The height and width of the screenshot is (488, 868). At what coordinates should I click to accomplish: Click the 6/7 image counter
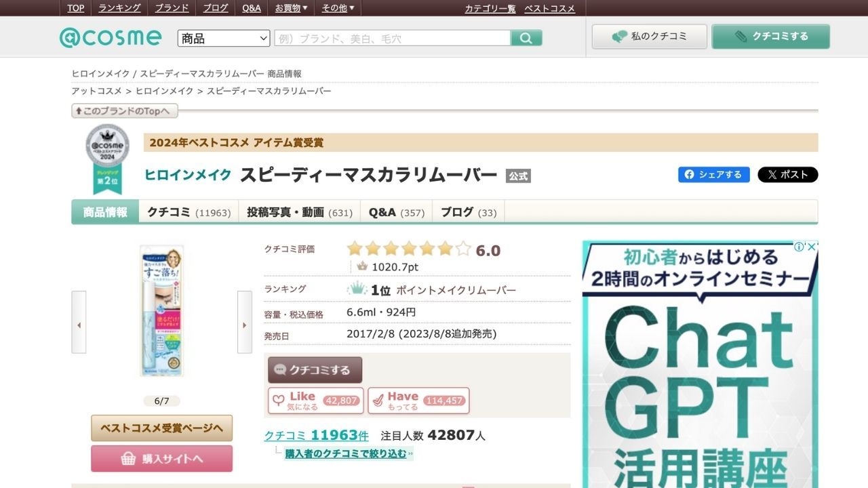161,401
